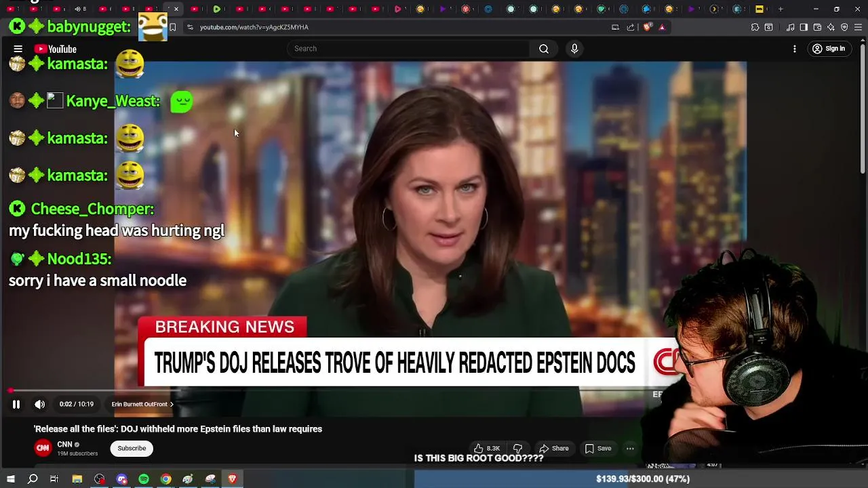Image resolution: width=868 pixels, height=488 pixels.
Task: Click the page vertical scrollbar
Action: [x=863, y=107]
